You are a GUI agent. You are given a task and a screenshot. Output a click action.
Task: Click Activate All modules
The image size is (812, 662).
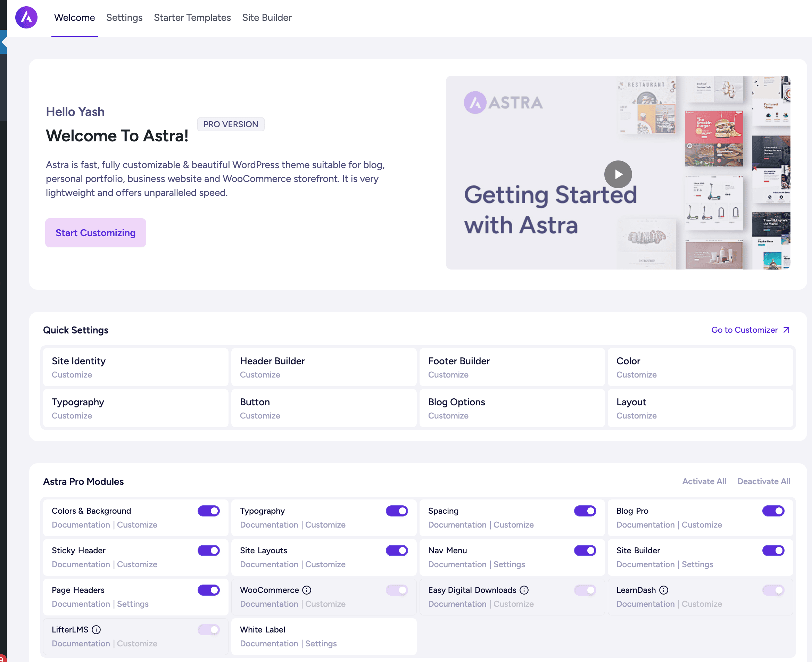click(x=704, y=481)
